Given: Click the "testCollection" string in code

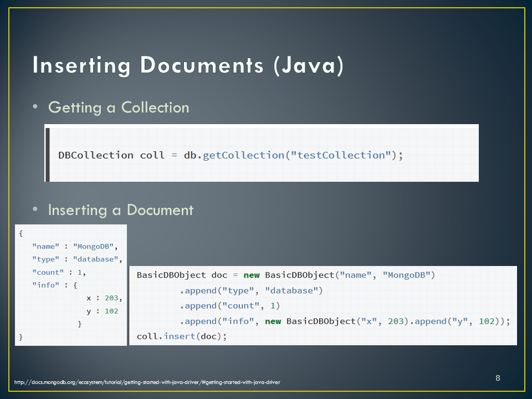Looking at the screenshot, I should click(x=341, y=155).
